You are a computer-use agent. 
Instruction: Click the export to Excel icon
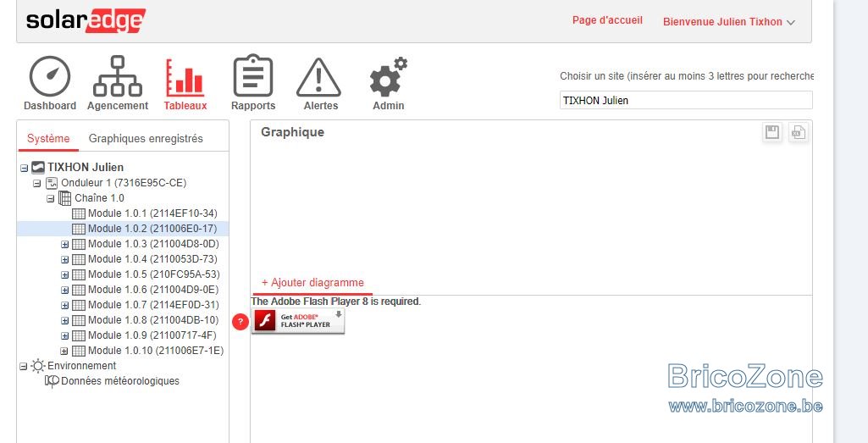coord(798,132)
